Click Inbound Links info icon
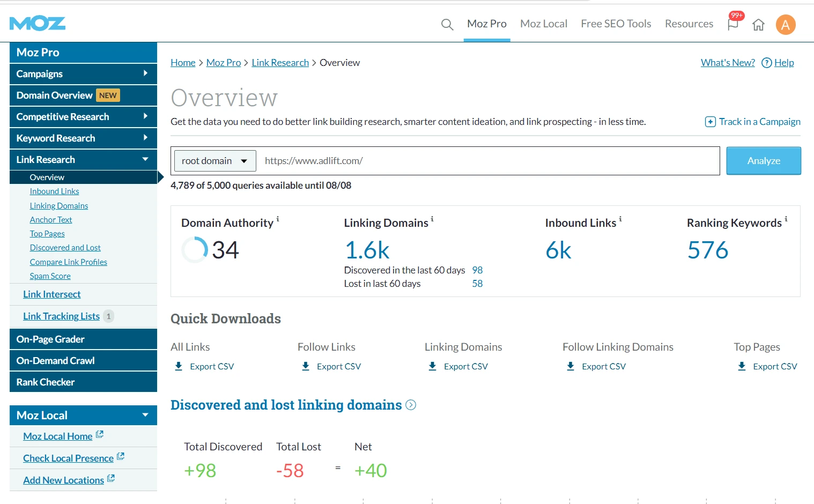814x504 pixels. click(x=620, y=219)
